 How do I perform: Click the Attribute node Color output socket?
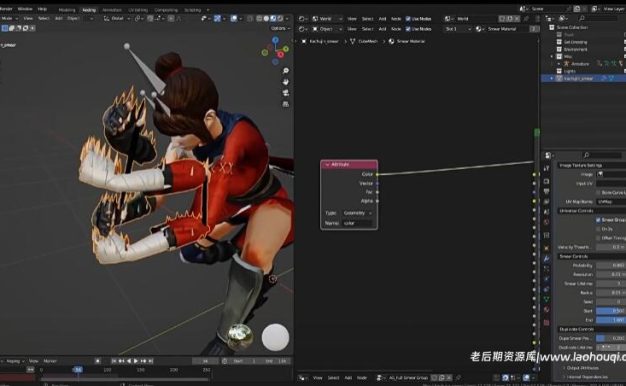pyautogui.click(x=377, y=174)
